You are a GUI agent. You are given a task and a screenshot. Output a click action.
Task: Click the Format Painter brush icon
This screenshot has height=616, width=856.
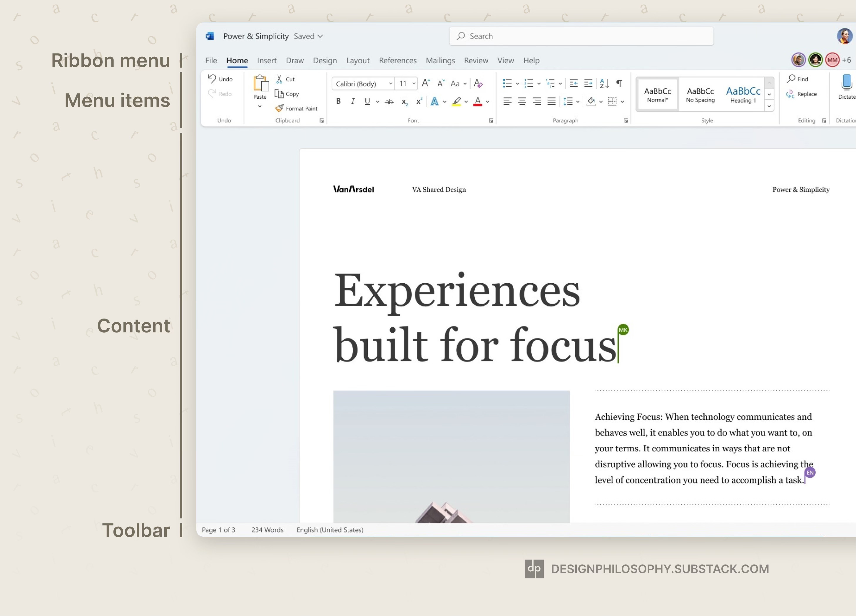point(279,108)
